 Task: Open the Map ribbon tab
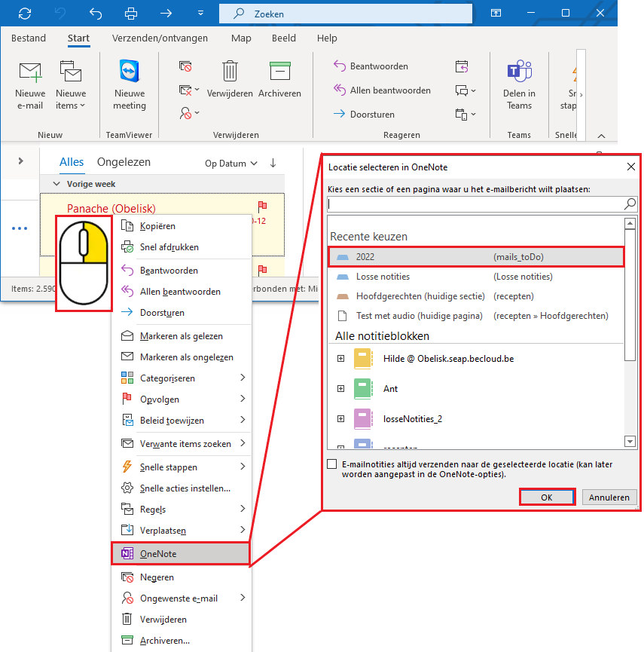(x=241, y=38)
